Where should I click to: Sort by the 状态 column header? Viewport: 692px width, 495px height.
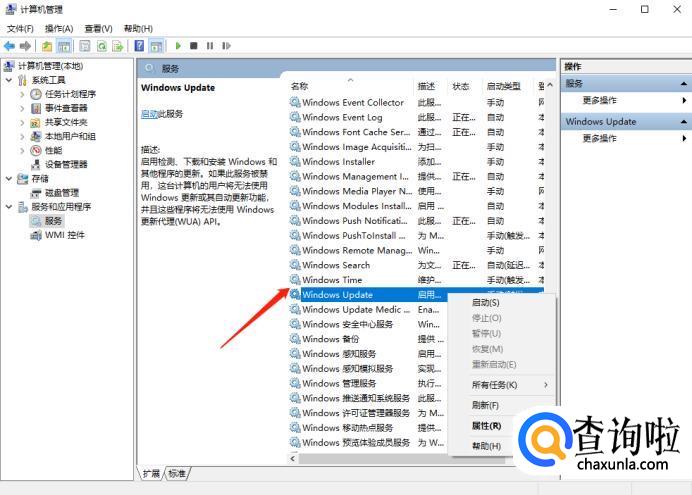460,86
